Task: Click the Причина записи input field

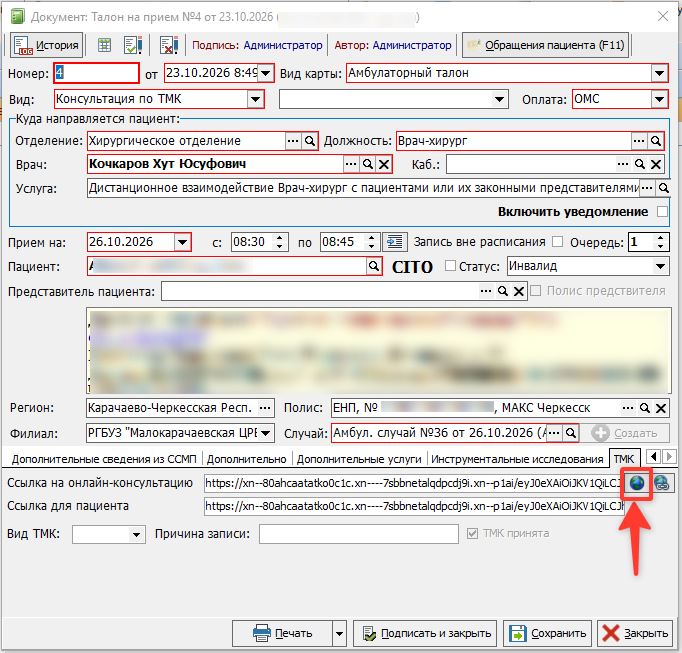Action: click(x=359, y=534)
